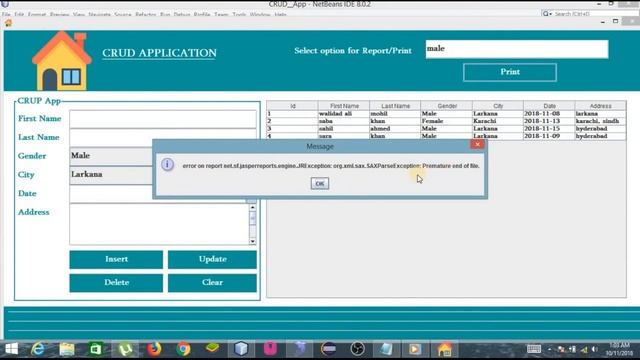
Task: Click the CRUD APPLICATION title
Action: pyautogui.click(x=159, y=53)
